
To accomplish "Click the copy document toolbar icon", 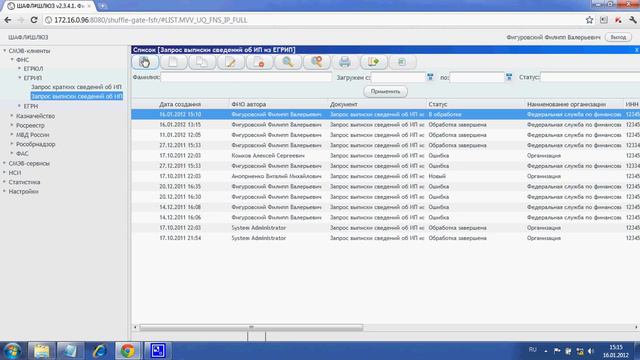I will pos(202,62).
